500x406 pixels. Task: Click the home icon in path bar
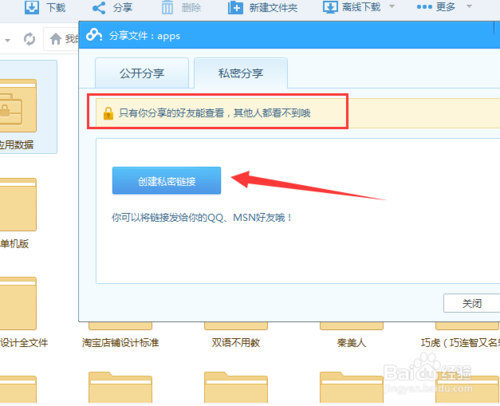click(x=56, y=39)
